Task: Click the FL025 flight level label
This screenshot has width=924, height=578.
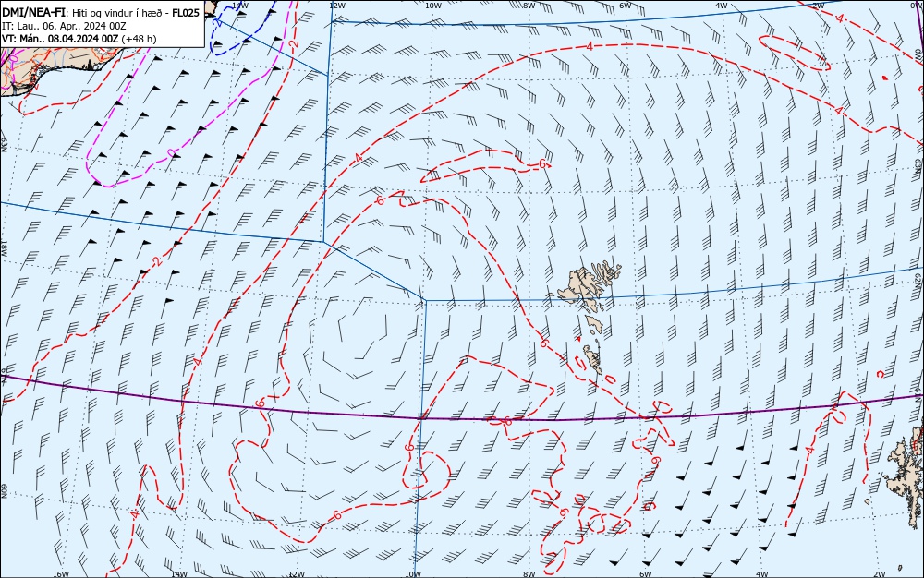Action: point(186,12)
